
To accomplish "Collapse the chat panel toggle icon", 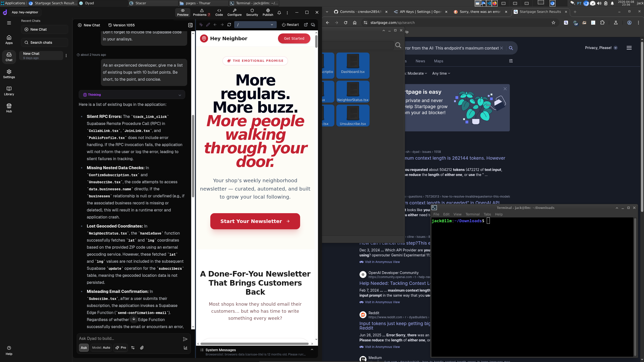I will [190, 25].
